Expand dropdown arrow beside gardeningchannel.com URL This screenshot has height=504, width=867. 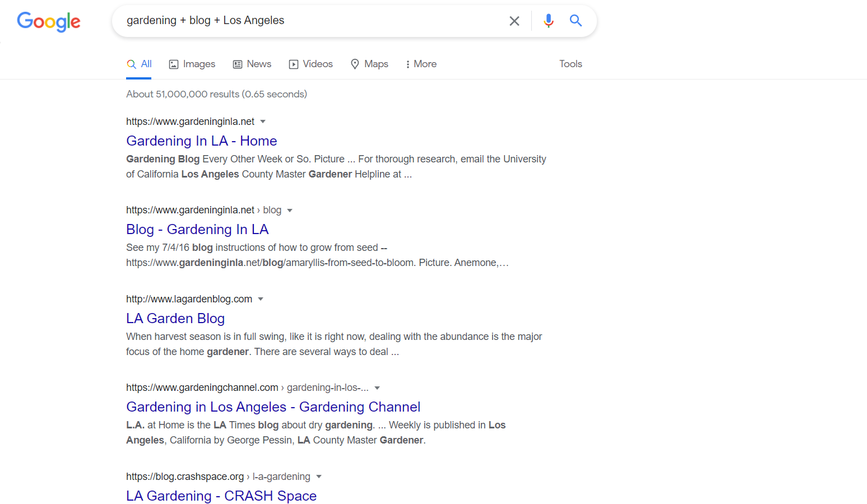click(x=377, y=388)
